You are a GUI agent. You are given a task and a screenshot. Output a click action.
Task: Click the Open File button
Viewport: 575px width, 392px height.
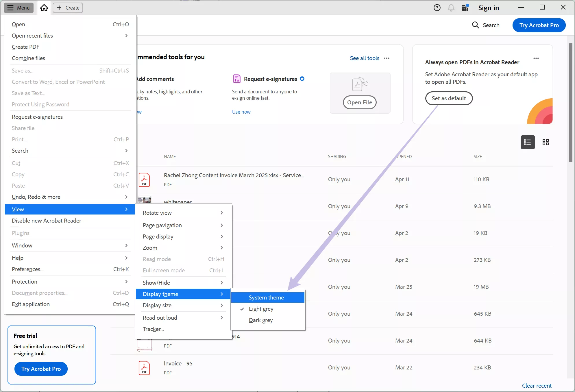[359, 102]
